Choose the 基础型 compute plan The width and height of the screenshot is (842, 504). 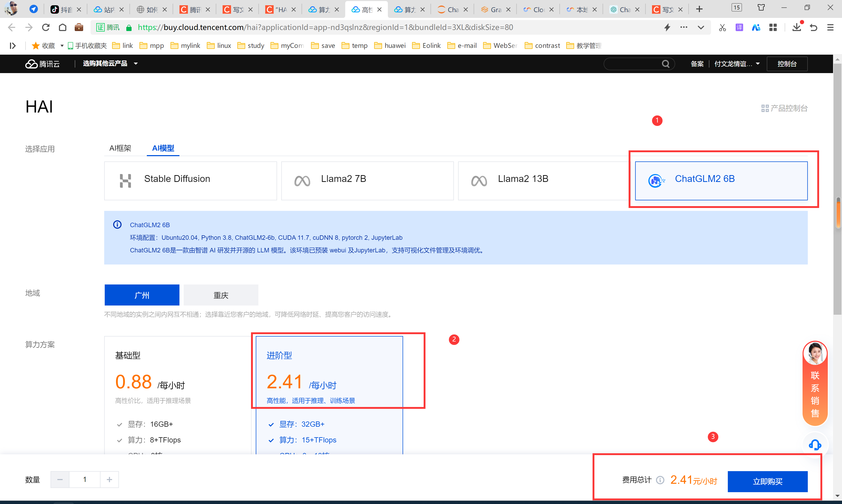coord(178,395)
